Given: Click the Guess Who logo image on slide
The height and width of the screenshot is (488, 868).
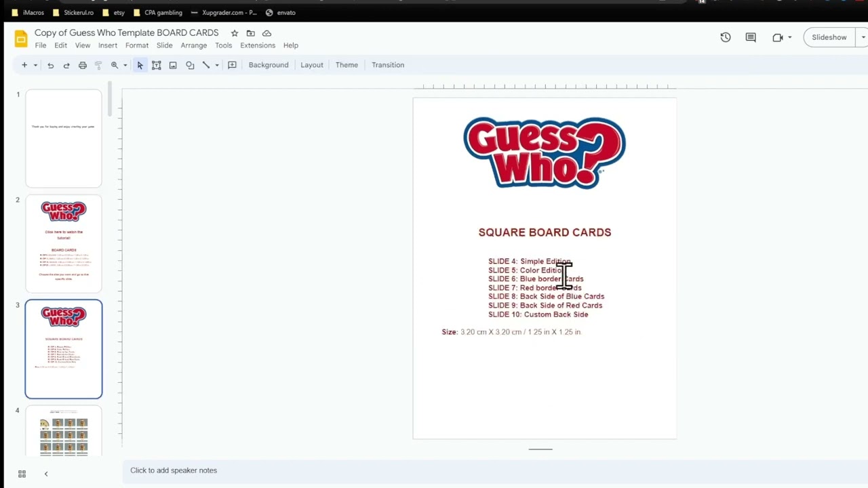Looking at the screenshot, I should click(545, 152).
